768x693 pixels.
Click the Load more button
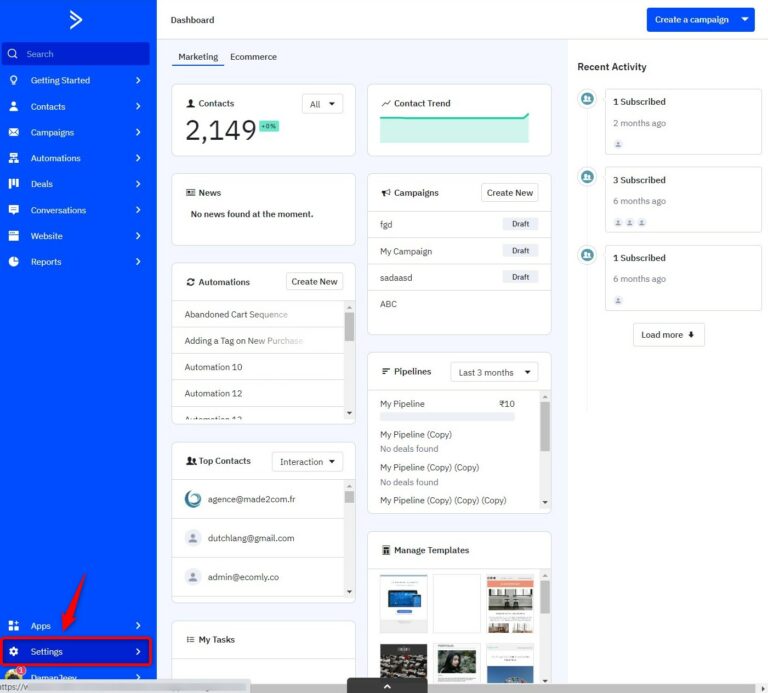[x=668, y=335]
